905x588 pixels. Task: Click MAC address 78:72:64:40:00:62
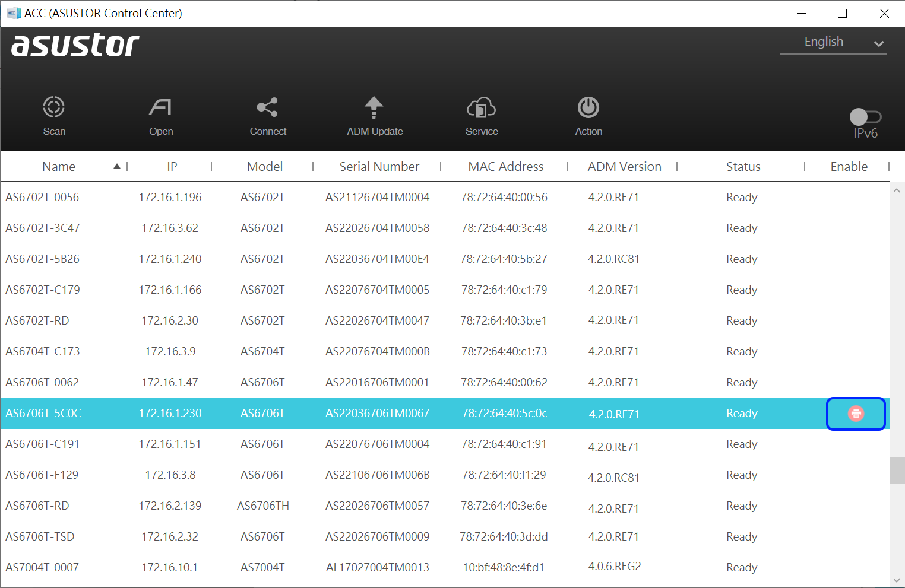504,383
